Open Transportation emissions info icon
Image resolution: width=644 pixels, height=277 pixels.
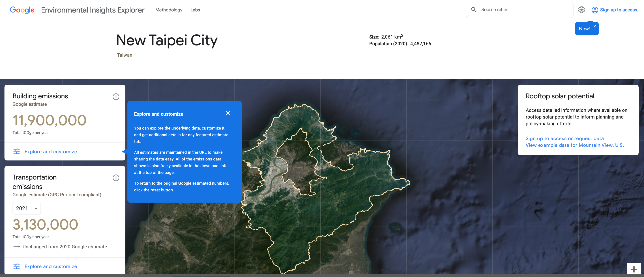116,178
